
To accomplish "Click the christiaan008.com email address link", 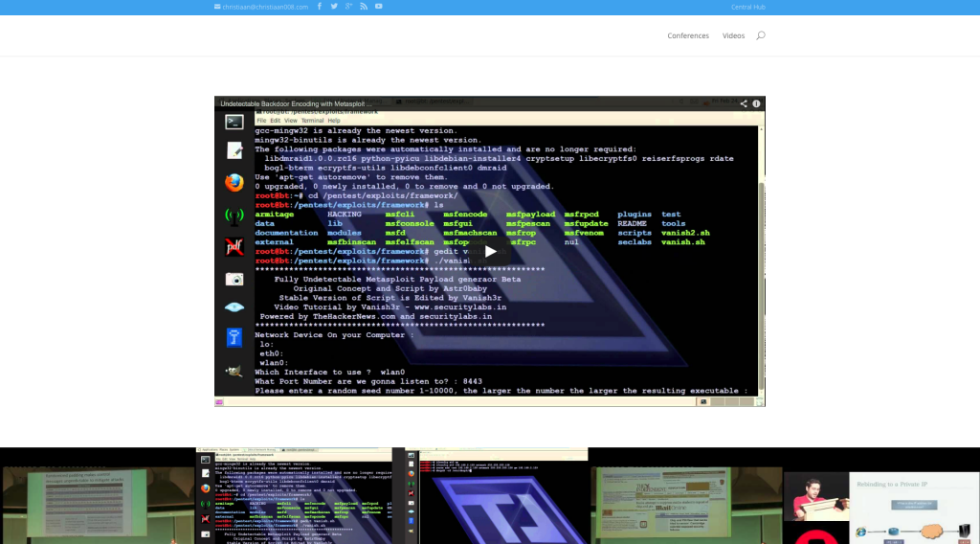I will (265, 7).
